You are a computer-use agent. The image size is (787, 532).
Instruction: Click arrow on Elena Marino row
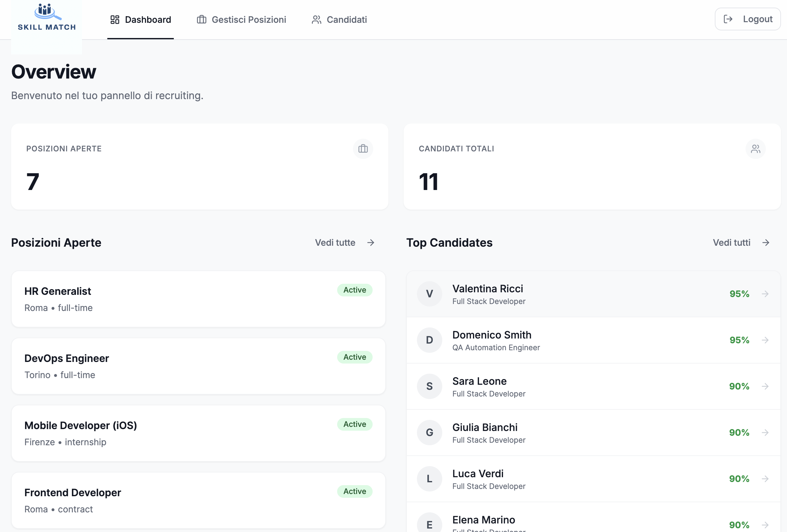(765, 525)
